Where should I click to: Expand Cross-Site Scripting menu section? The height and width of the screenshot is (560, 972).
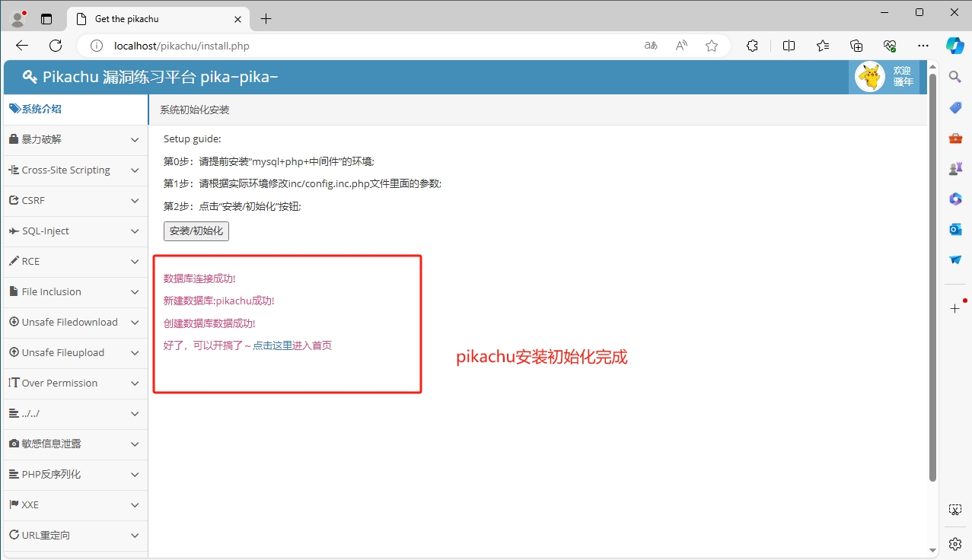(76, 170)
